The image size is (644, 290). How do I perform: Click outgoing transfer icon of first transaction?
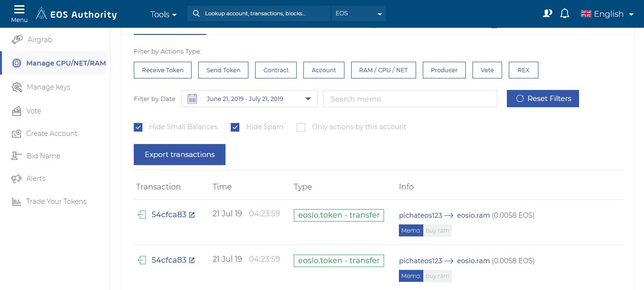tap(141, 215)
